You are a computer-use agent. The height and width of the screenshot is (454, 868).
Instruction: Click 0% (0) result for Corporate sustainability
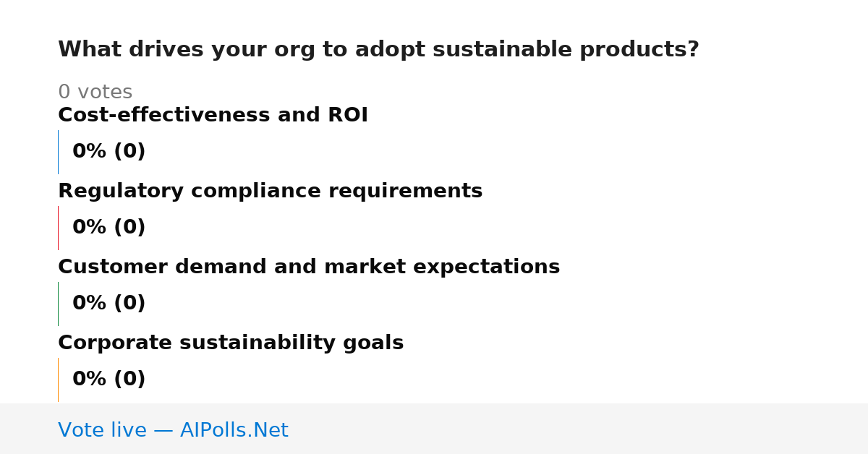pos(109,380)
